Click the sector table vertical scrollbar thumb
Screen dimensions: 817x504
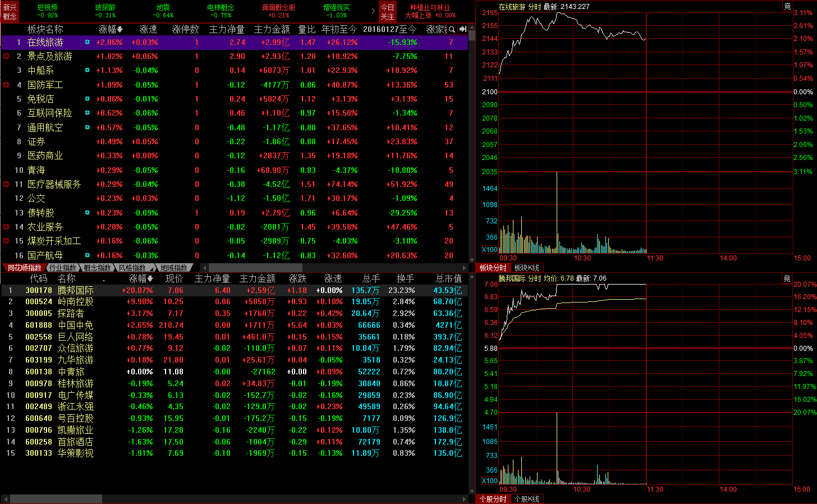pyautogui.click(x=472, y=35)
